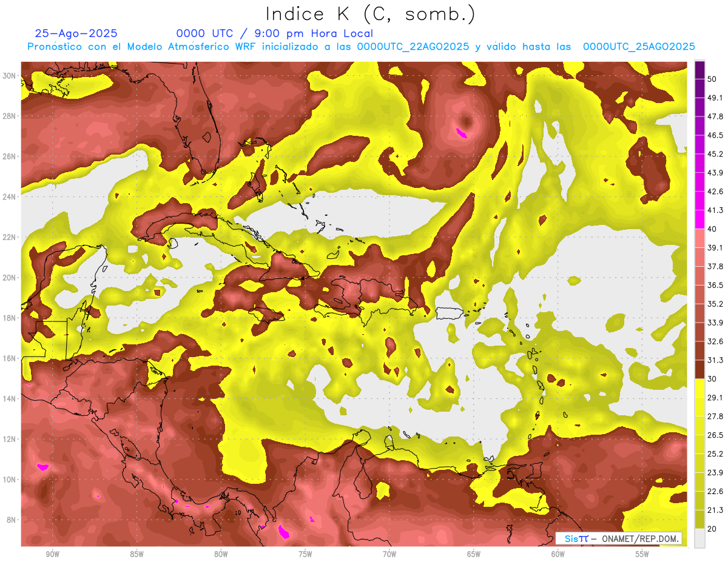The height and width of the screenshot is (562, 728).
Task: Click the "0000 UTC / 9:00 pm Hora Local" text
Action: point(274,33)
